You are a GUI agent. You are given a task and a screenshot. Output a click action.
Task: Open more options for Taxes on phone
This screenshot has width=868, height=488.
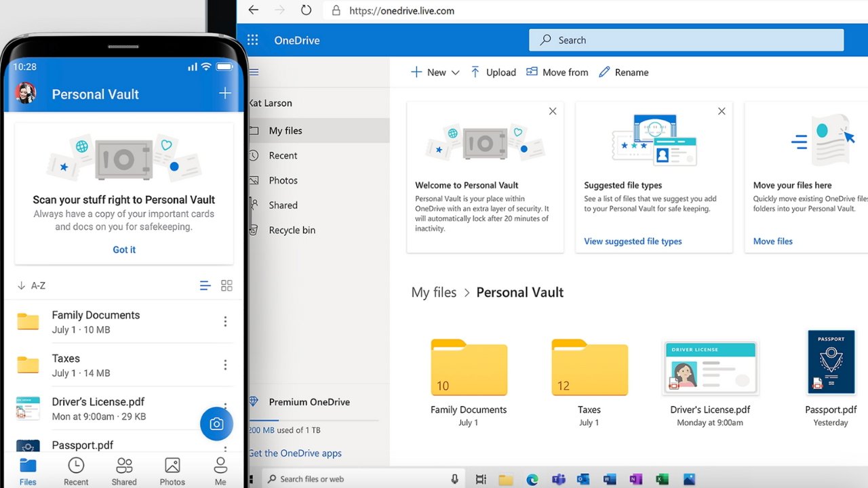[x=225, y=365]
